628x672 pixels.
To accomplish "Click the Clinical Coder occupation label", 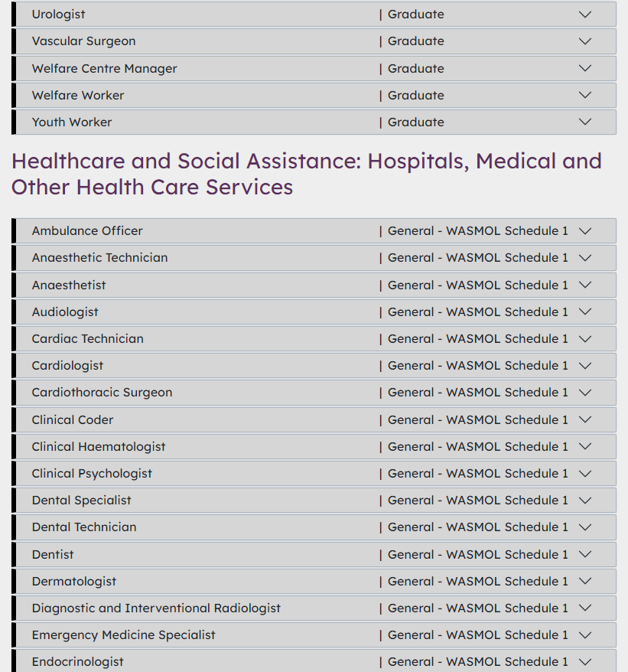I will (x=73, y=420).
